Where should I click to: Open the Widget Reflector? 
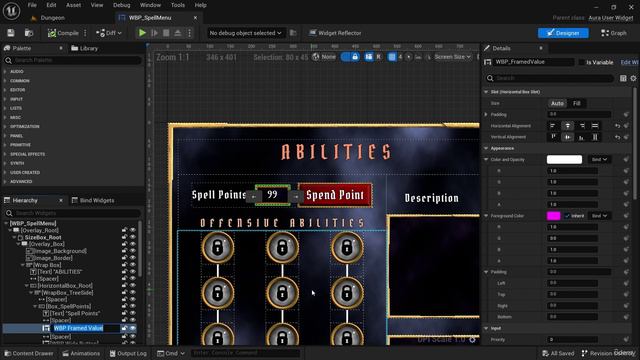click(335, 33)
